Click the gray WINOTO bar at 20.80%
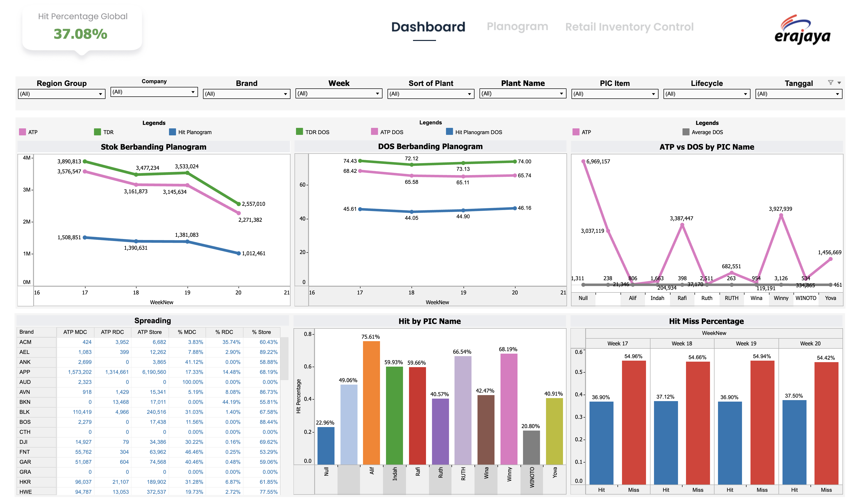The width and height of the screenshot is (855, 504). (531, 448)
